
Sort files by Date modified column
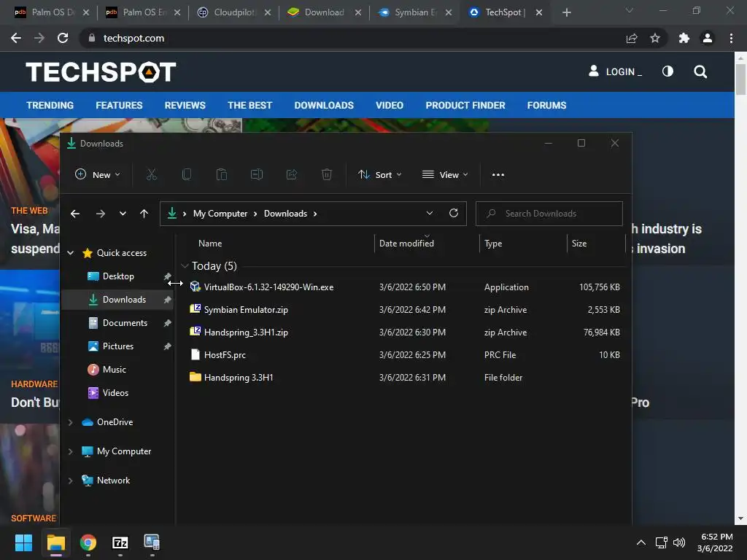406,244
